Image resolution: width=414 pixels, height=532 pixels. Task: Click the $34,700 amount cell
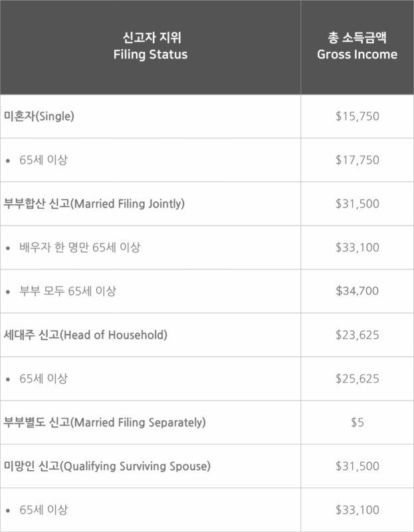(x=357, y=291)
